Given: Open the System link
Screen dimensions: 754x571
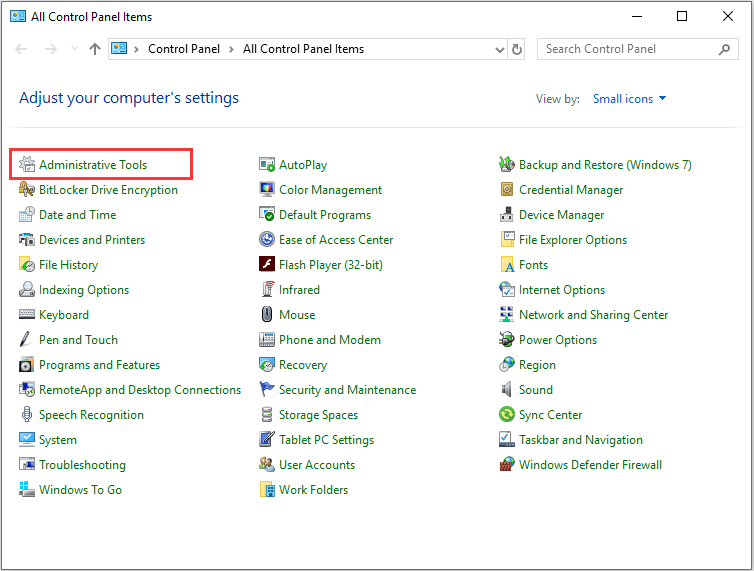Looking at the screenshot, I should coord(58,440).
